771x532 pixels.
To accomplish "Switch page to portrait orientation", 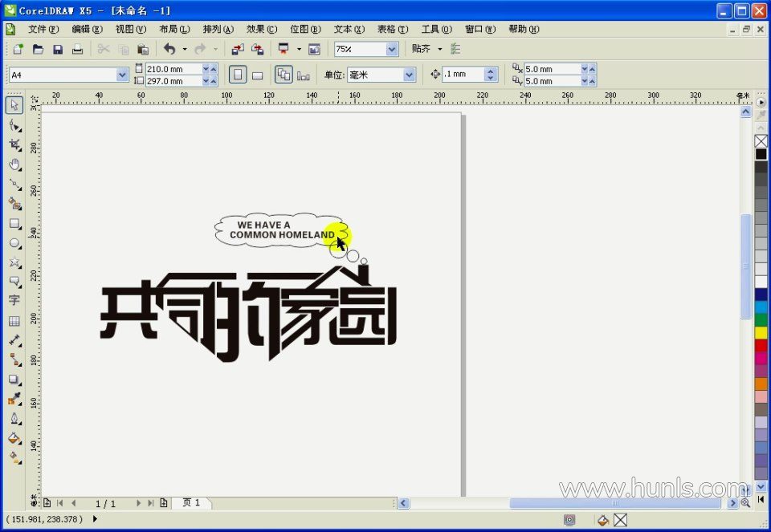I will (x=238, y=75).
